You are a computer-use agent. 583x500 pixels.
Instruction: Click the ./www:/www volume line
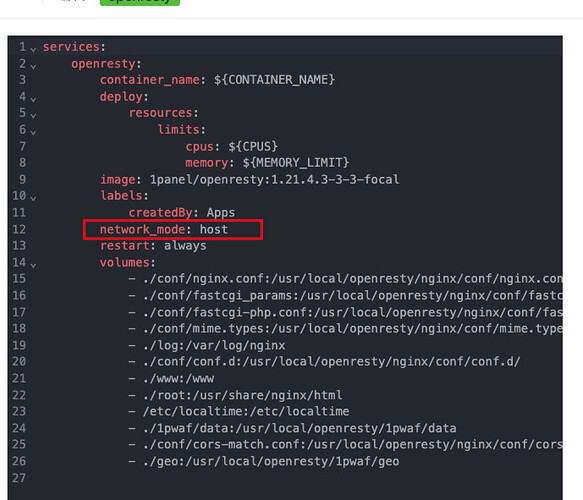[171, 378]
